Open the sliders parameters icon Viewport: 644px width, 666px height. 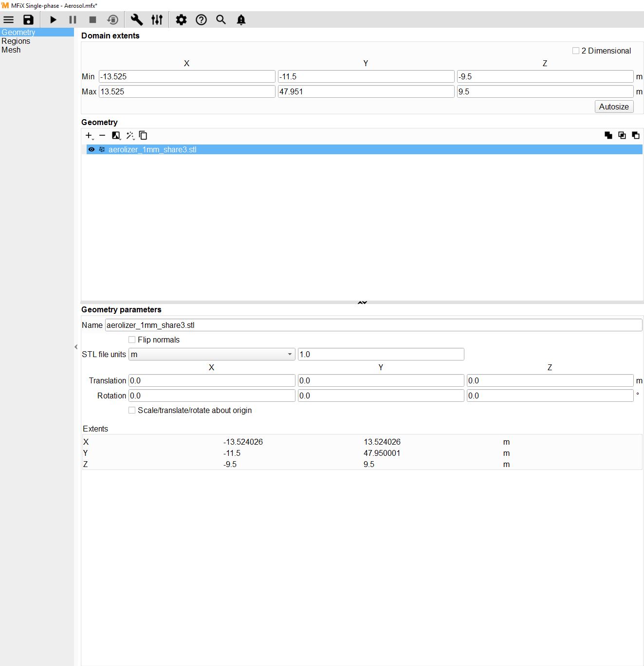coord(157,20)
